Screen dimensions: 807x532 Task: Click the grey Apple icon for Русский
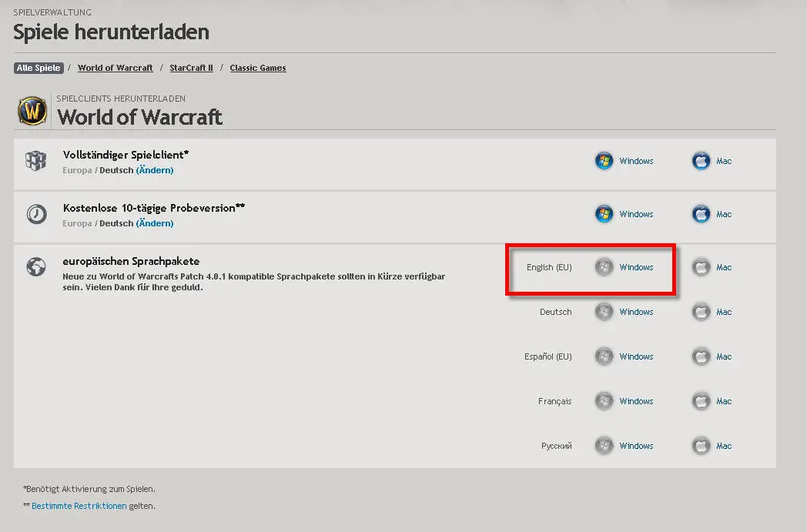(701, 446)
